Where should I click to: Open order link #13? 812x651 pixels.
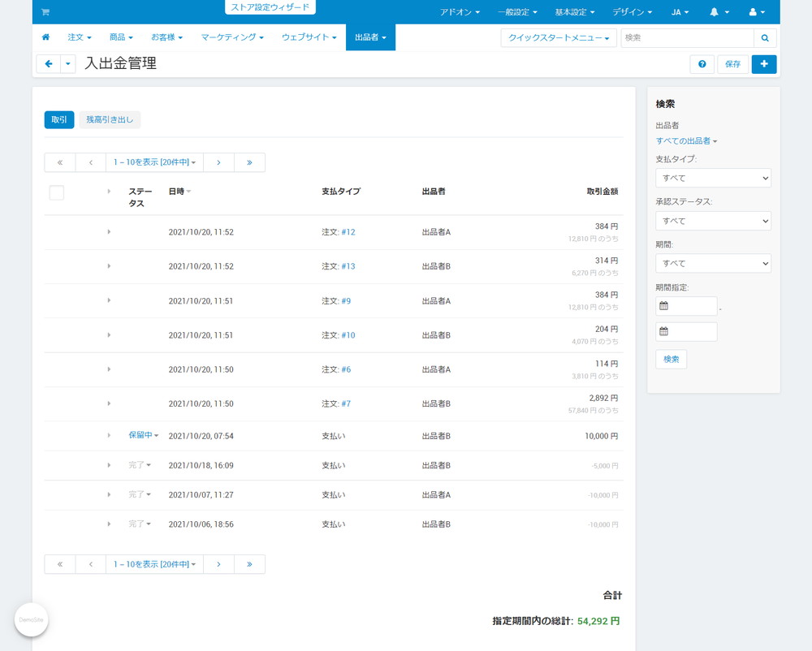tap(348, 266)
